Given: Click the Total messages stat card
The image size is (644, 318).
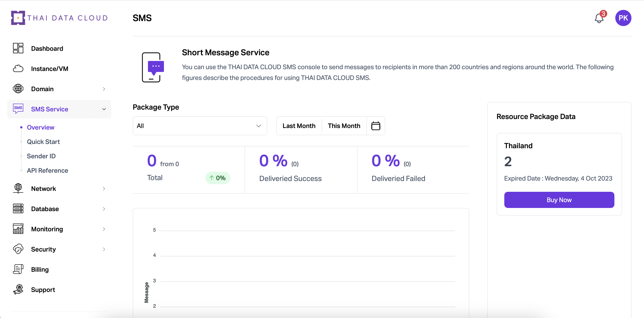Looking at the screenshot, I should point(189,170).
